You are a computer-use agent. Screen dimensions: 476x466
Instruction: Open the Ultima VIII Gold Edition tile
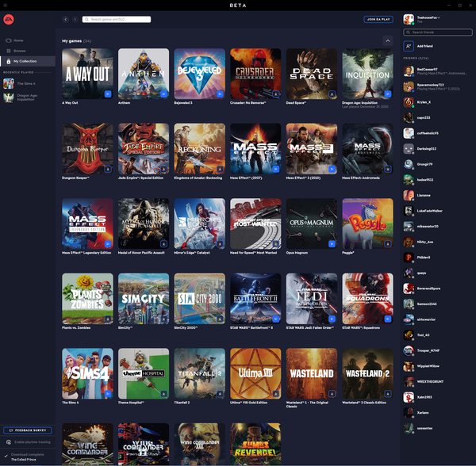pos(255,373)
